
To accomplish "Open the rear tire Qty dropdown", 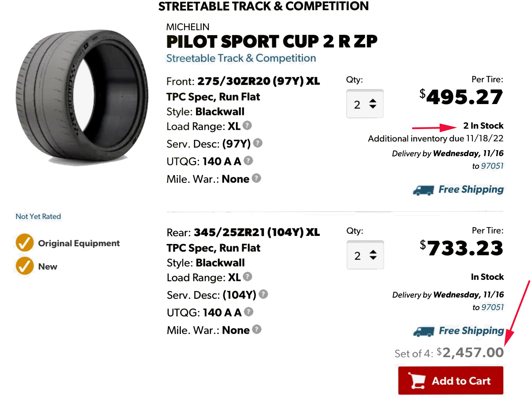I will (x=365, y=255).
